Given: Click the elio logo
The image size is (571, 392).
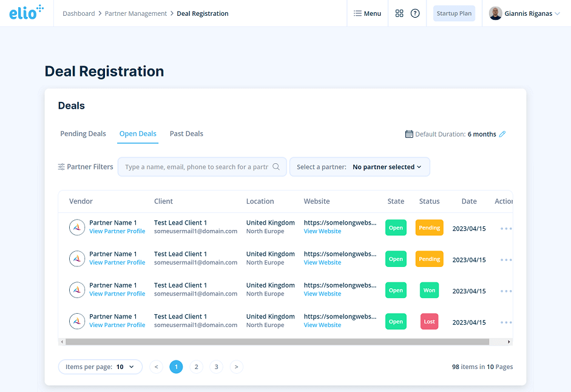Looking at the screenshot, I should coord(27,13).
